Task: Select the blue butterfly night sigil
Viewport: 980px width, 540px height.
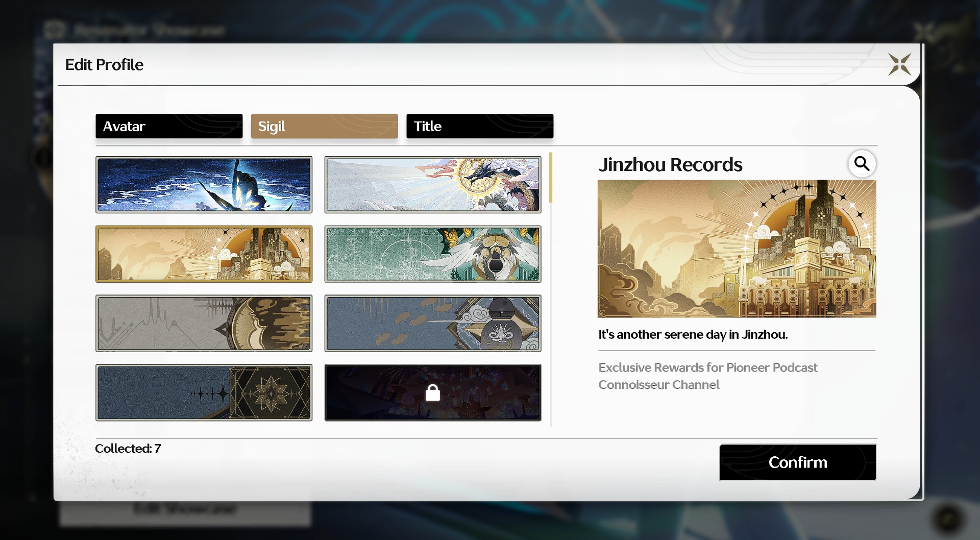Action: pos(204,185)
